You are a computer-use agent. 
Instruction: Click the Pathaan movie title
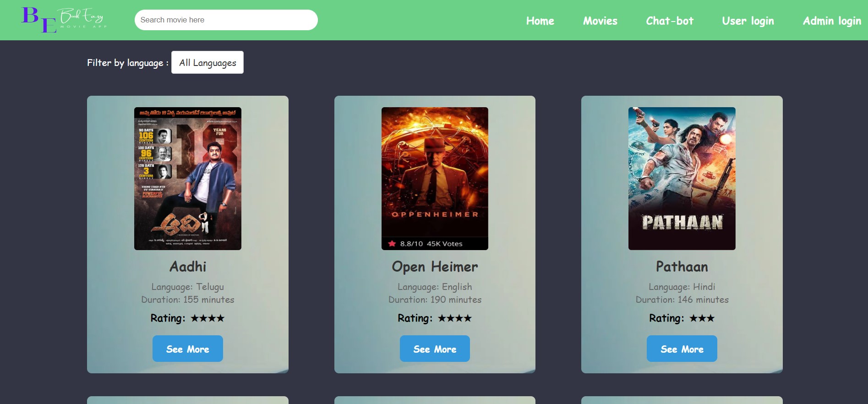[x=682, y=267]
